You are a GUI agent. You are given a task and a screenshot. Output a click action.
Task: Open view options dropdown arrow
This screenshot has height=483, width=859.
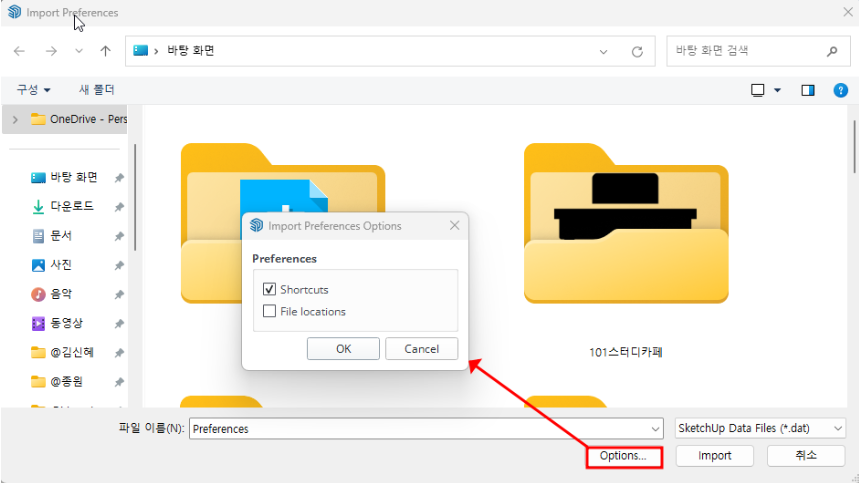[x=777, y=90]
